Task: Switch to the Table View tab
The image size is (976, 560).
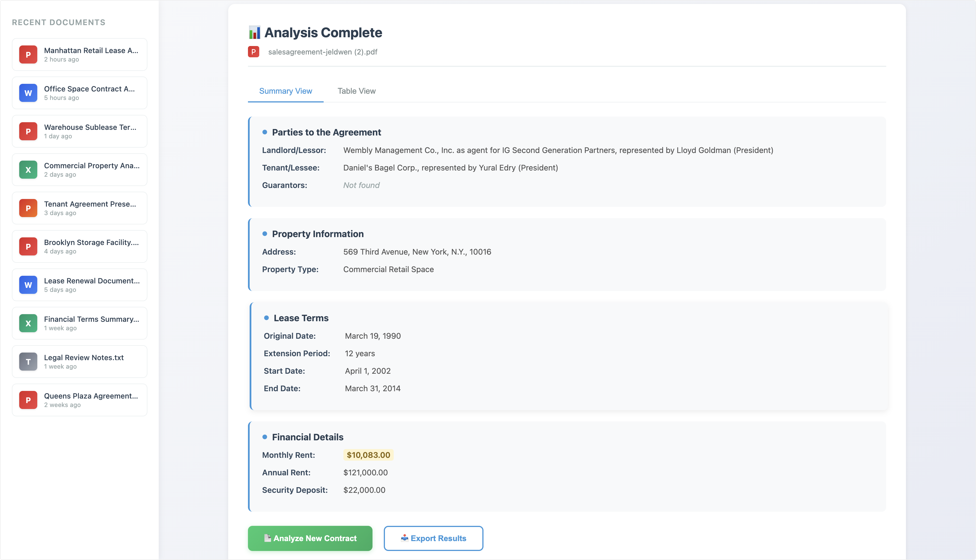Action: (356, 91)
